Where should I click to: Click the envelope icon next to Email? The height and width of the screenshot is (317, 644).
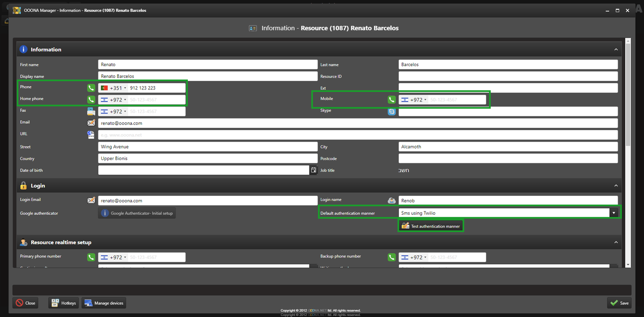click(91, 123)
